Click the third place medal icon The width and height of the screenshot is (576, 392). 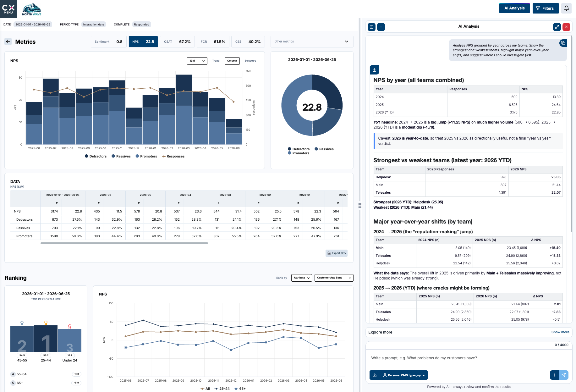click(x=70, y=326)
